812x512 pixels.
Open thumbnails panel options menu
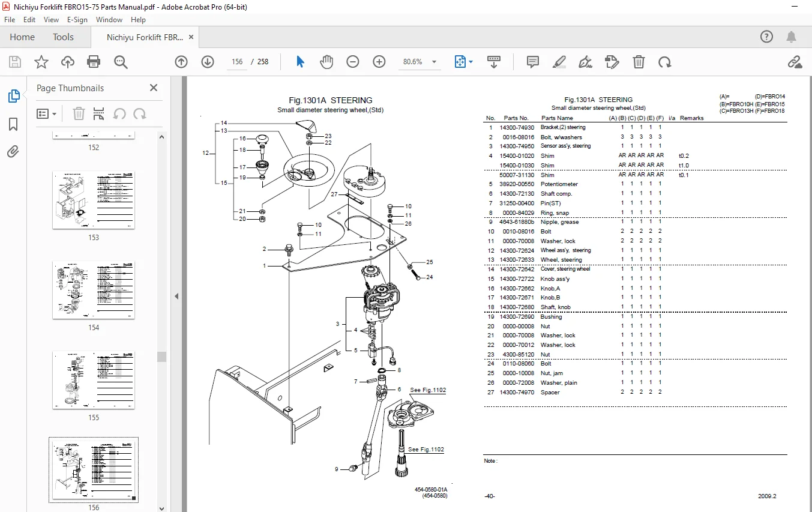(x=47, y=113)
